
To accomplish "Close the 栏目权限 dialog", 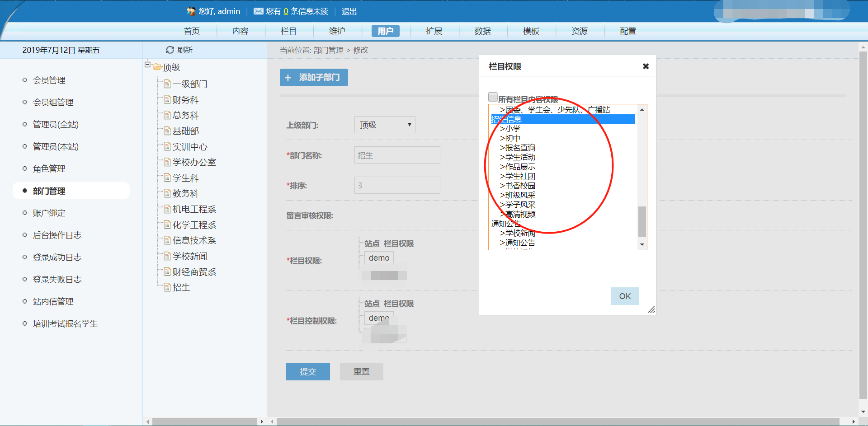I will pyautogui.click(x=646, y=66).
